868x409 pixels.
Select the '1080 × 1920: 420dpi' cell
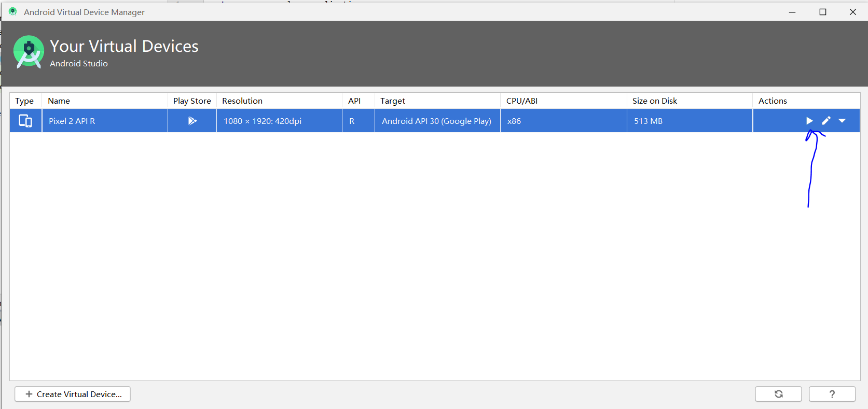pyautogui.click(x=279, y=121)
